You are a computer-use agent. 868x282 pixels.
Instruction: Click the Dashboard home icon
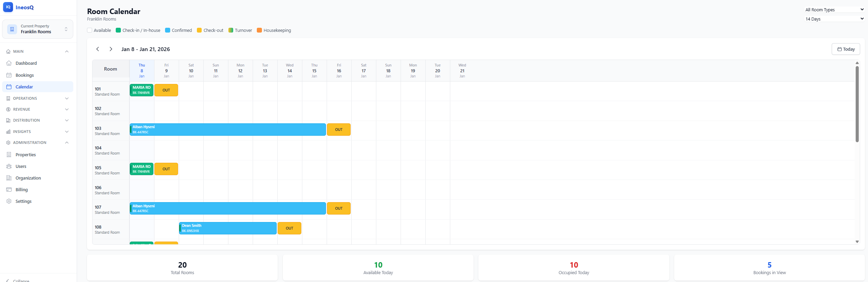9,63
